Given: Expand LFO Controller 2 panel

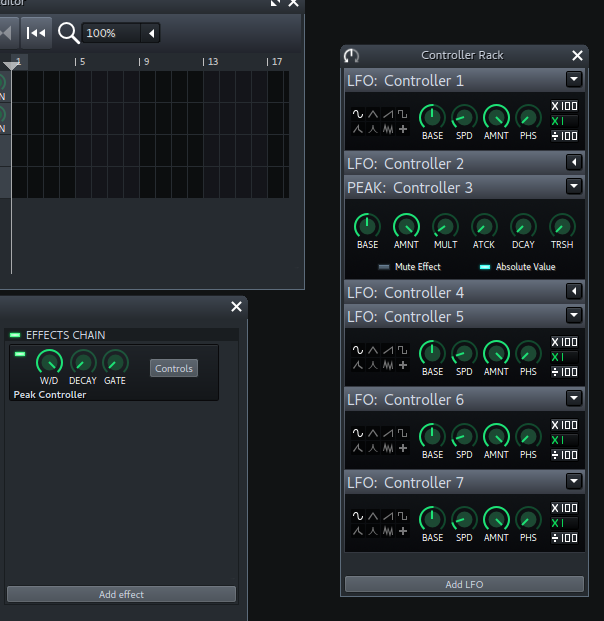Looking at the screenshot, I should point(574,162).
